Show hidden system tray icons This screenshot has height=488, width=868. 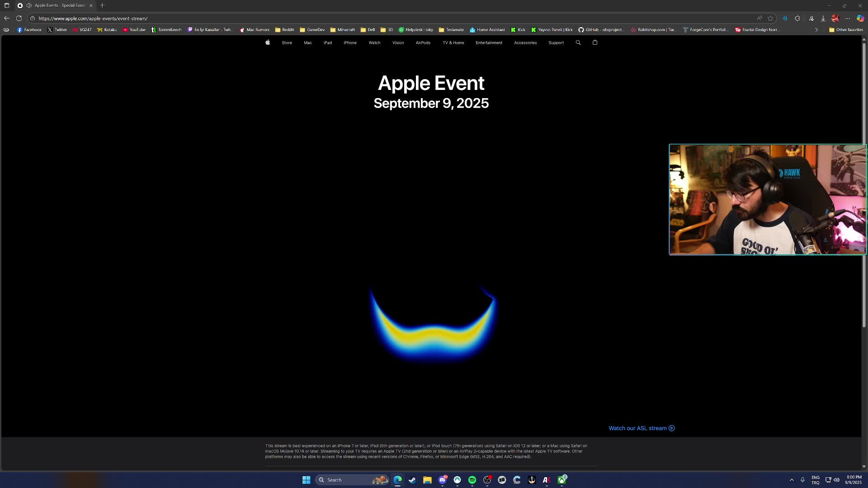[792, 480]
